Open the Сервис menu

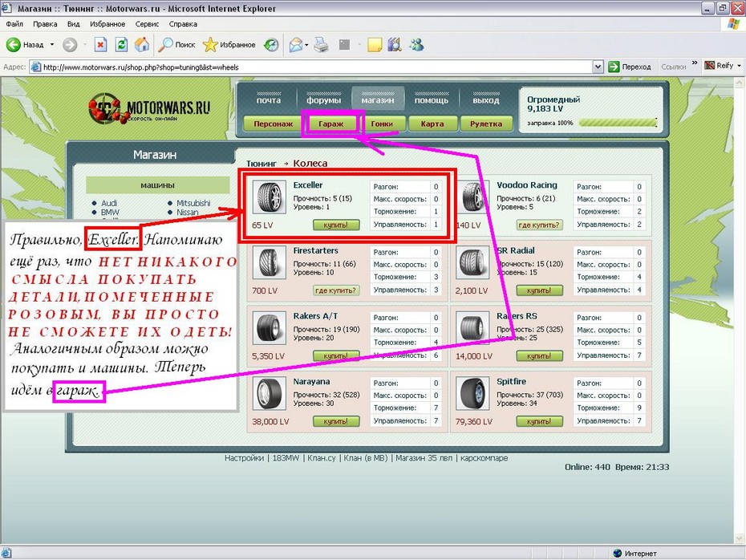pos(147,24)
